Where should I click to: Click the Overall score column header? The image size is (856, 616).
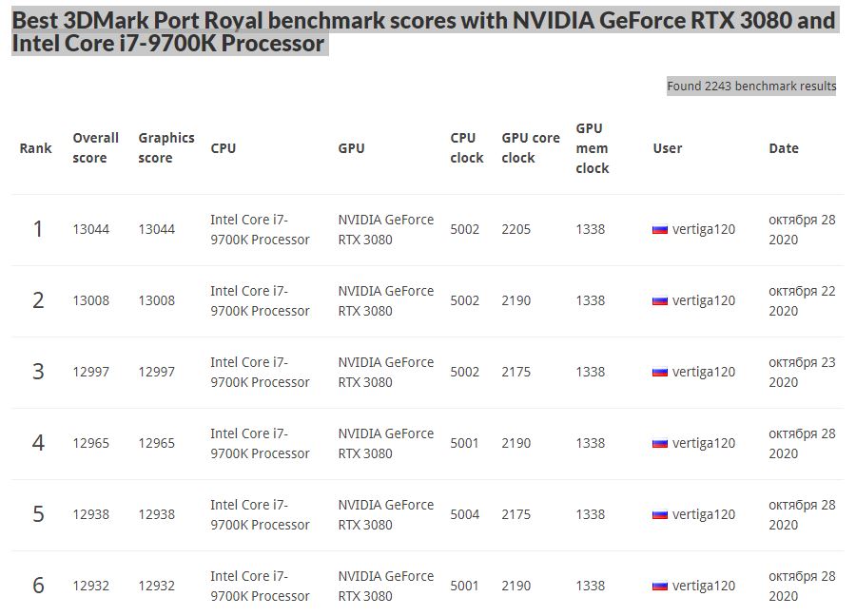click(95, 148)
